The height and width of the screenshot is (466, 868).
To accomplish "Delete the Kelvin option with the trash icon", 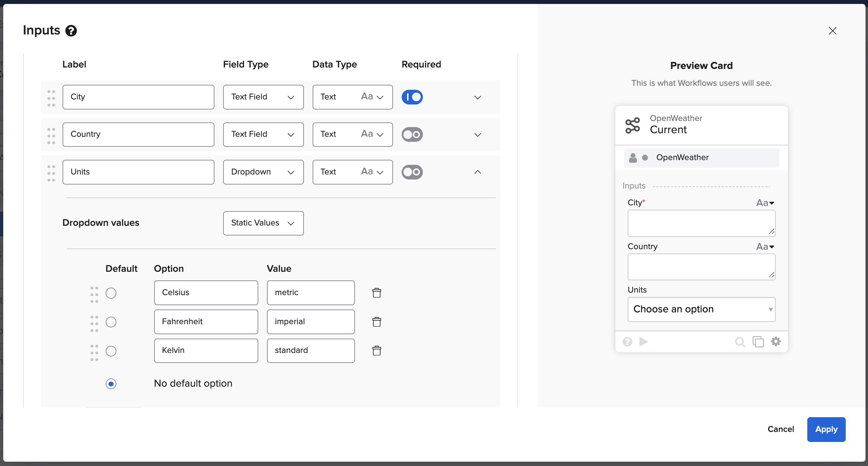I will [x=377, y=351].
